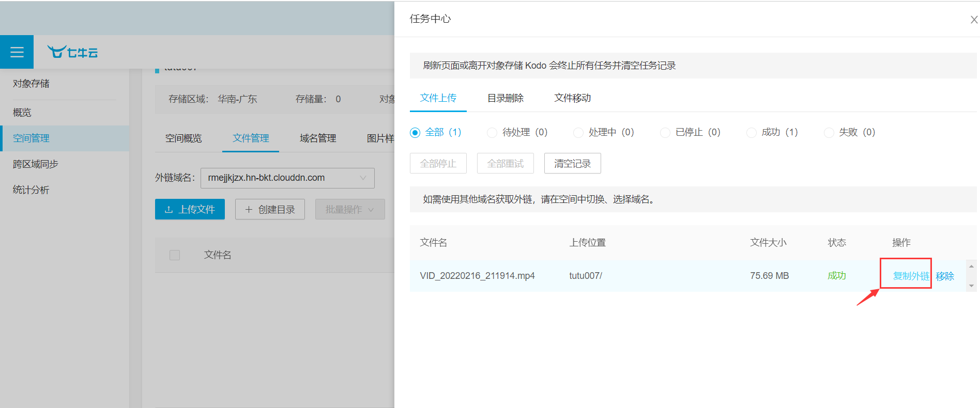Select 空间管理 in the sidebar
Screen dimensions: 980x408
point(65,138)
